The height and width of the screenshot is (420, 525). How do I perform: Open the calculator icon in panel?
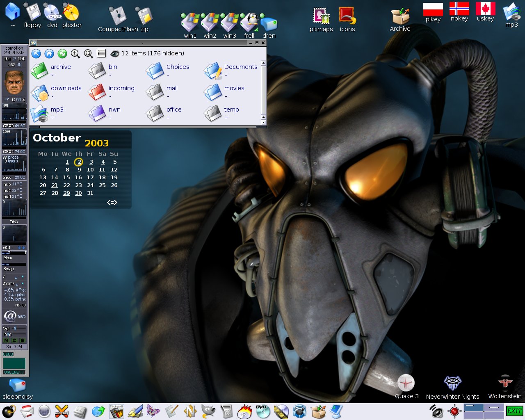pos(226,411)
